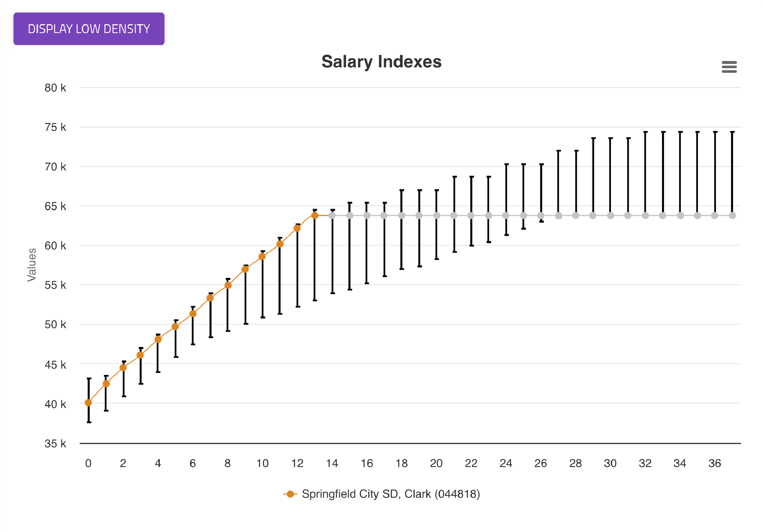763x532 pixels.
Task: Click the top of error bar at step 32
Action: coord(645,132)
